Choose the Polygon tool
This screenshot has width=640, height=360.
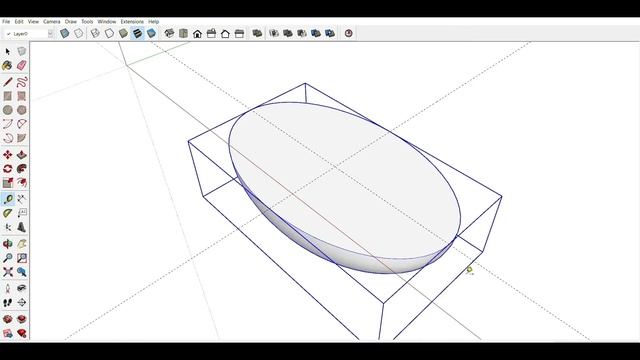(22, 110)
